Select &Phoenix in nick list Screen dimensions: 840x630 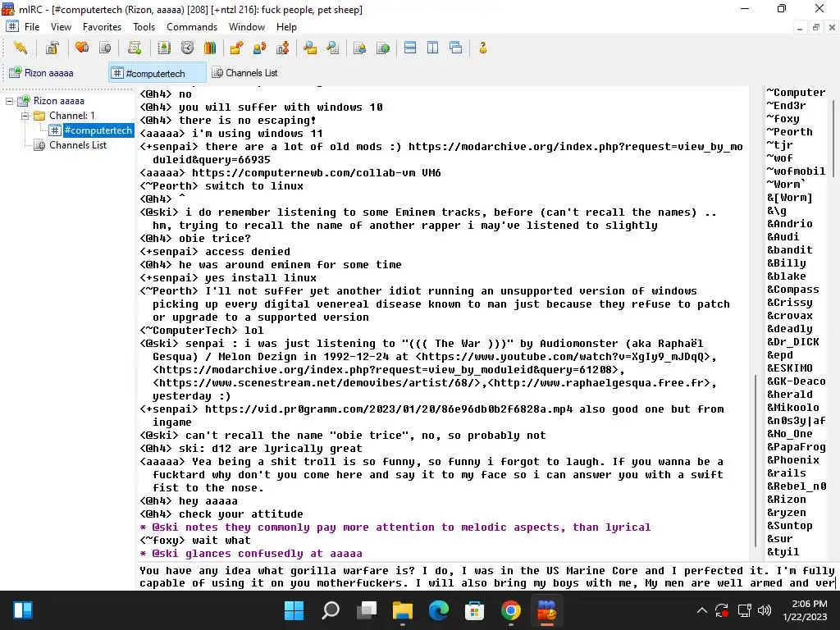[793, 460]
